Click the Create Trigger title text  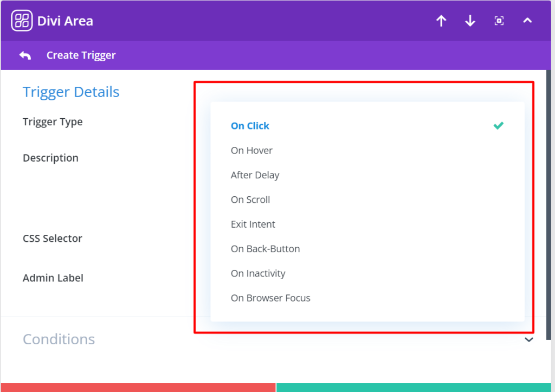[81, 55]
